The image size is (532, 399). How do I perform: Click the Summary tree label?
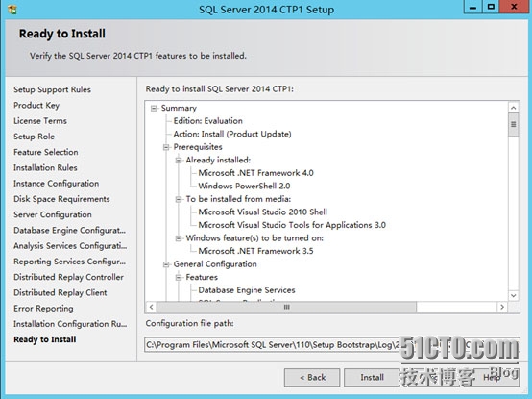pos(179,109)
